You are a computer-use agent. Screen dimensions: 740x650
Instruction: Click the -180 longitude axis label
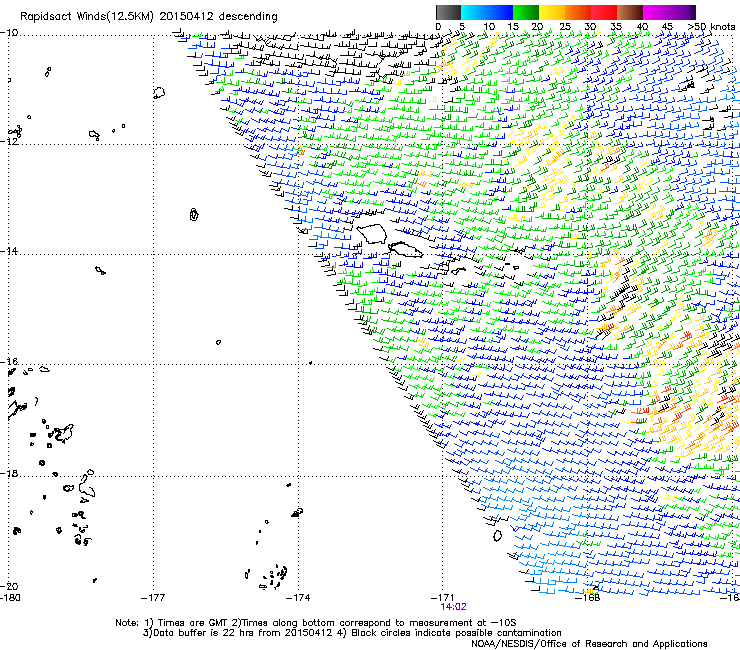click(10, 597)
